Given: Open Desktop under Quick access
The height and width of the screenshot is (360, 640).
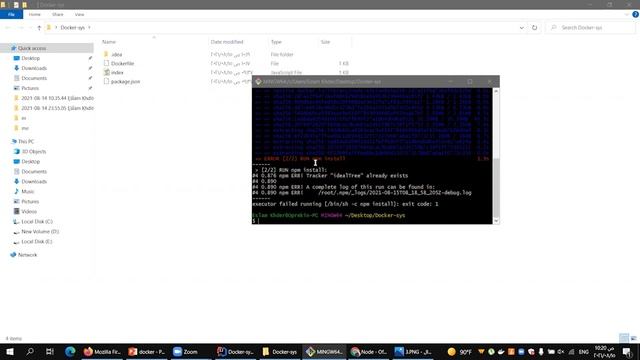Looking at the screenshot, I should pos(31,58).
